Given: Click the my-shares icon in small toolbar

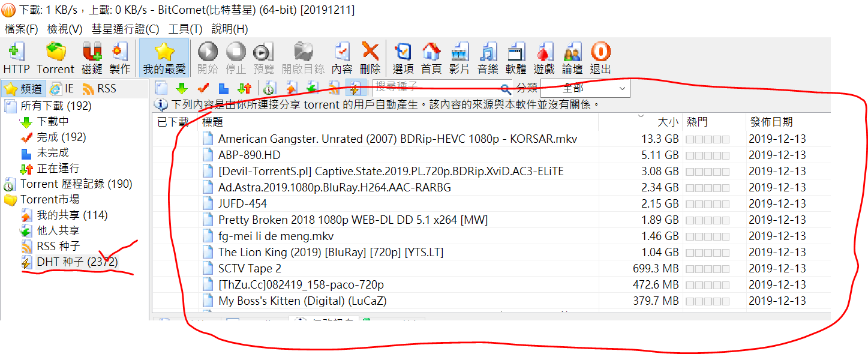Looking at the screenshot, I should tap(292, 88).
